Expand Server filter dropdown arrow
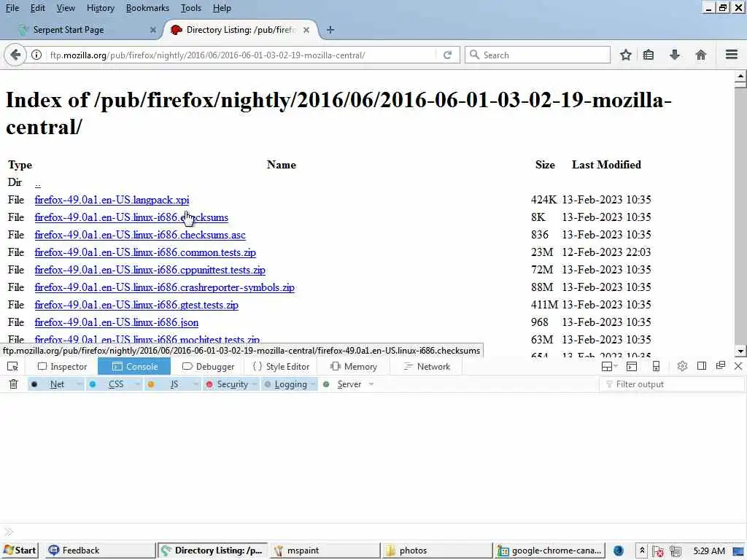747x560 pixels. click(x=371, y=384)
